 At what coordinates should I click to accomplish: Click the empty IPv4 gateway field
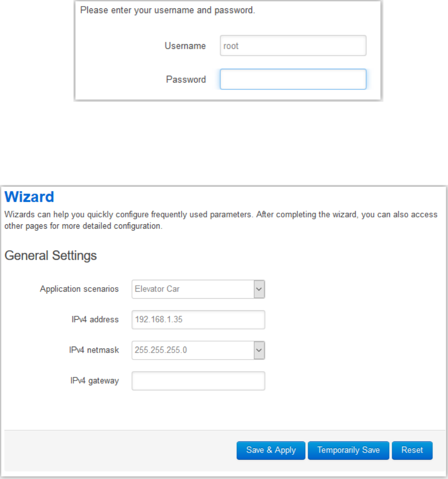pyautogui.click(x=198, y=381)
